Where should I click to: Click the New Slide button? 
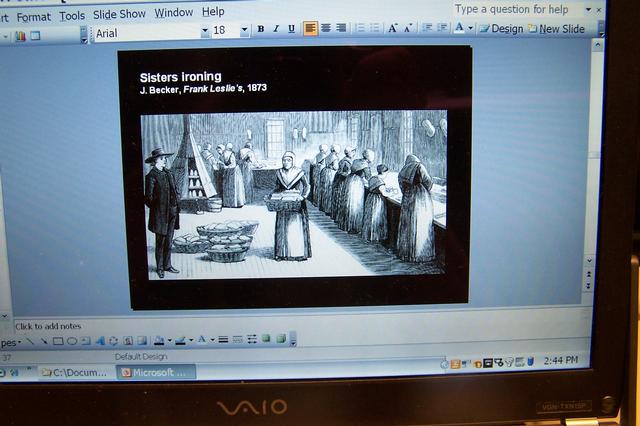tap(557, 29)
